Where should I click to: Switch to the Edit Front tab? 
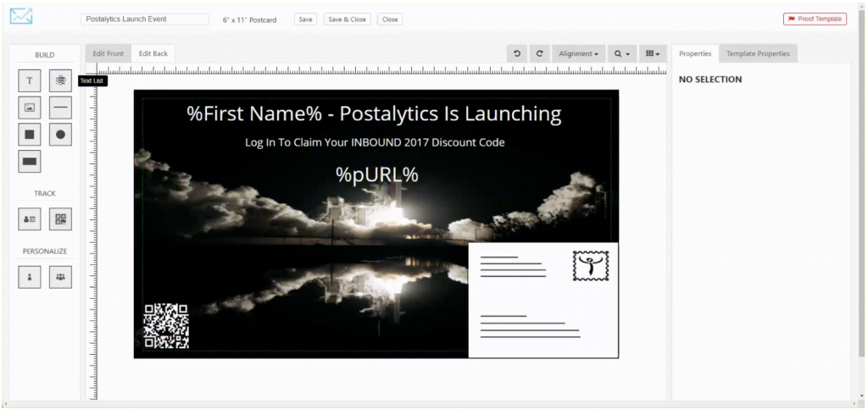tap(108, 53)
